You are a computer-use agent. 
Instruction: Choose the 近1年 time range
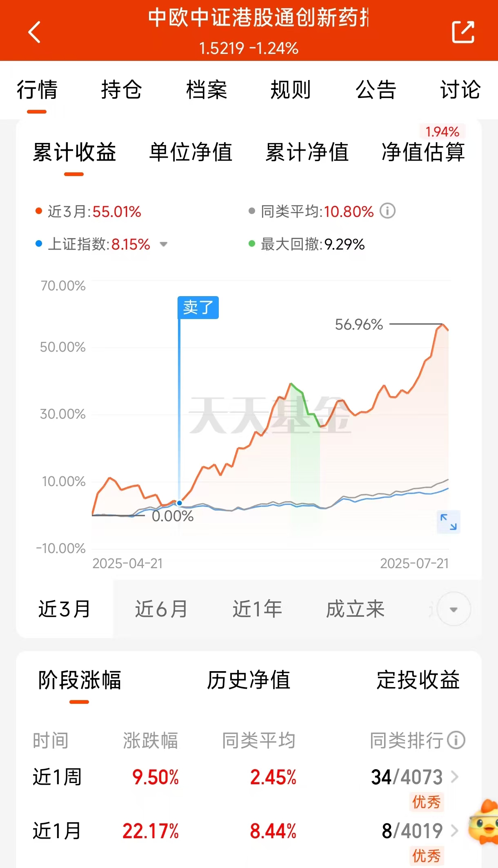(258, 609)
